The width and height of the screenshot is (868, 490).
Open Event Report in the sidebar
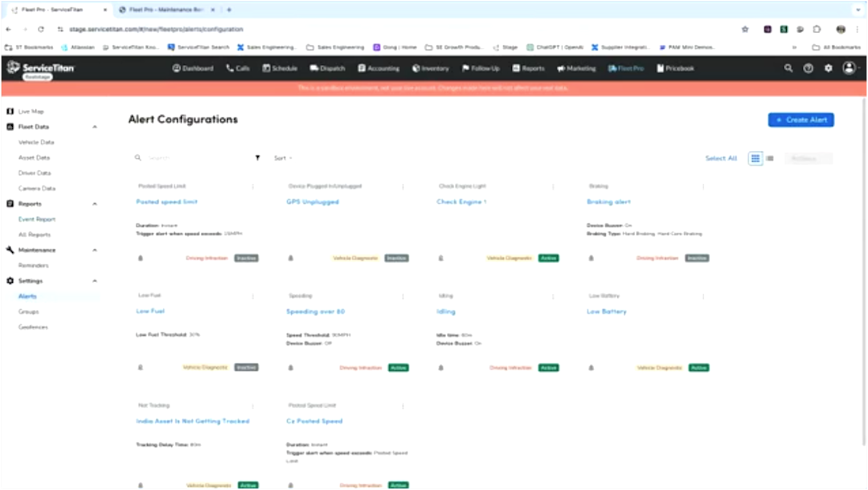37,219
